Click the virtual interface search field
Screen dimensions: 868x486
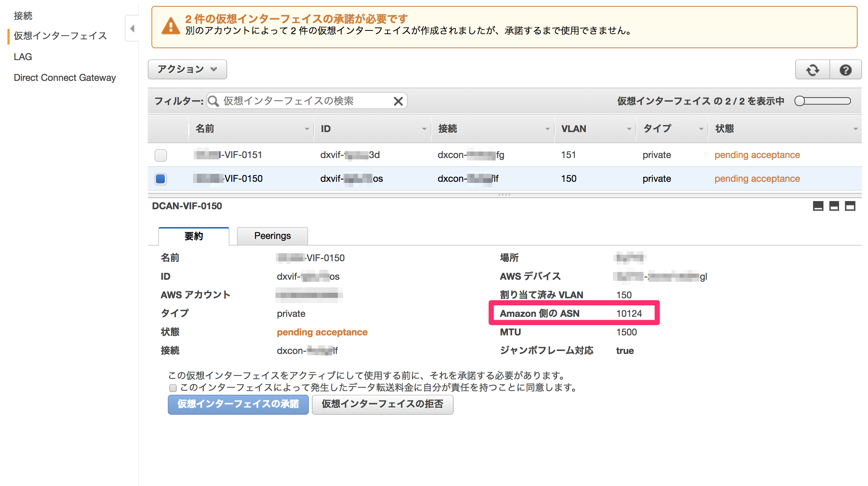point(306,101)
